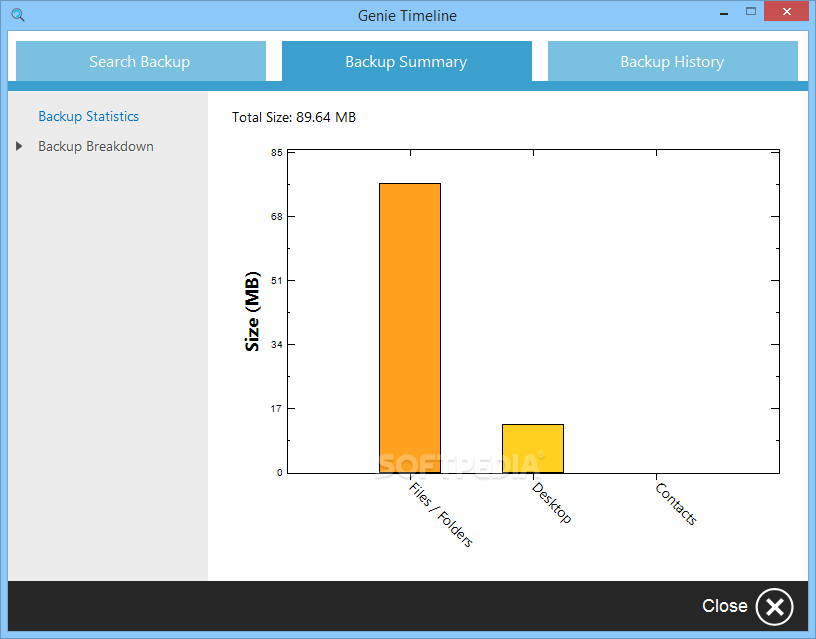This screenshot has height=639, width=816.
Task: Click the Size (MB) axis title
Action: coord(252,311)
